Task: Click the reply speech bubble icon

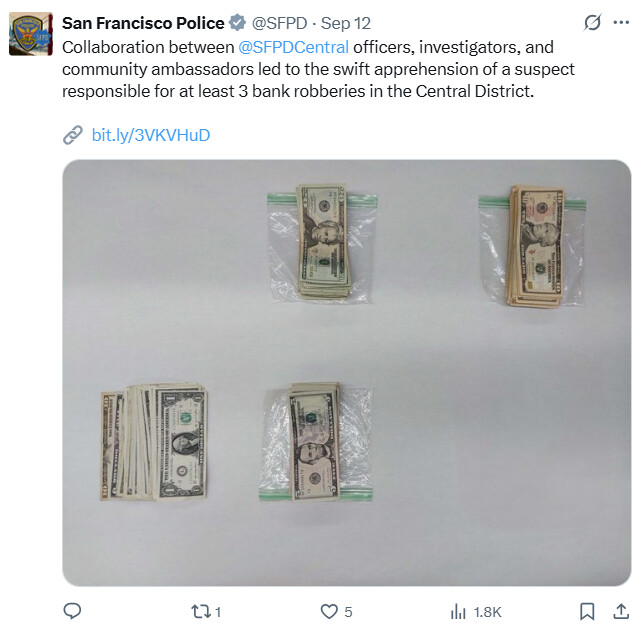Action: click(x=72, y=611)
